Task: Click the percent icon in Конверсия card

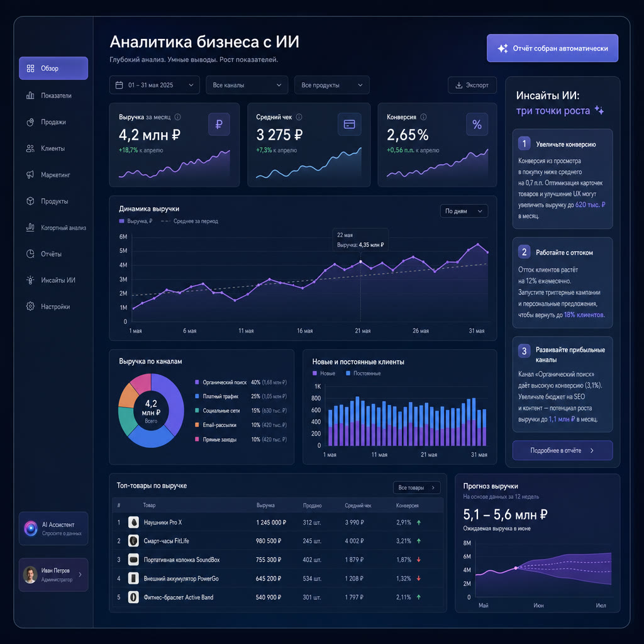Action: pos(477,124)
